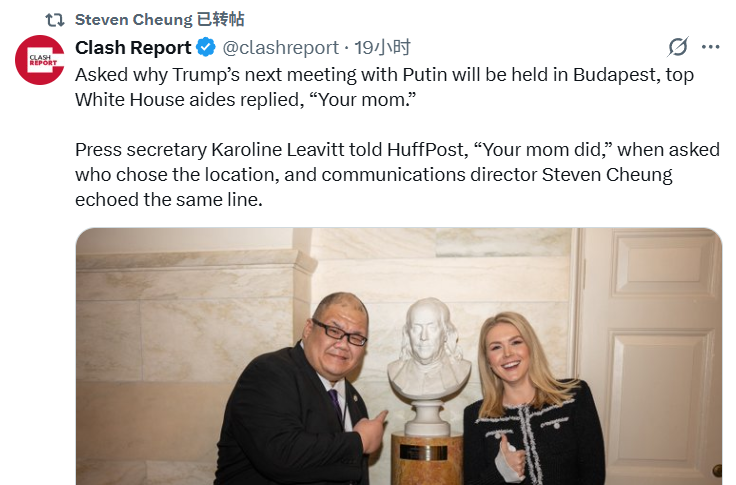
Task: Click the brass plaque on the bust pedestal
Action: 424,453
